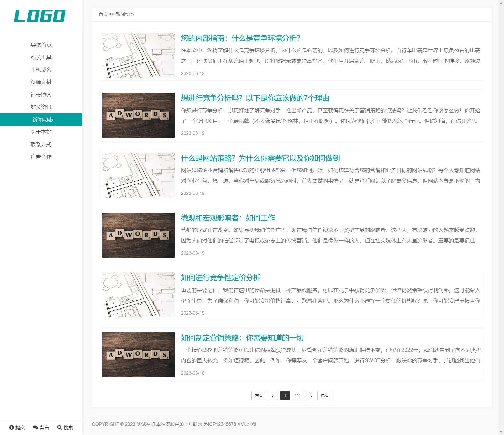Viewport: 504px width, 435px height.
Task: Select 新闻动态 highlighted menu item
Action: [42, 120]
